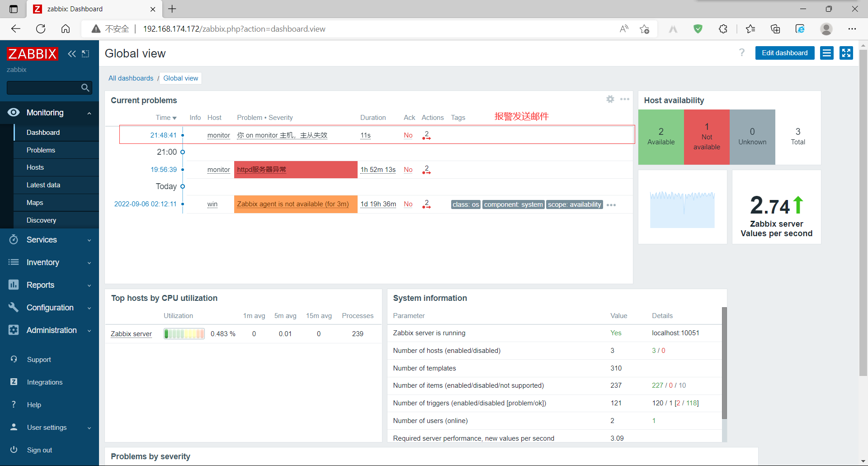Click the CPU utilization bar for Zabbix server

tap(184, 334)
